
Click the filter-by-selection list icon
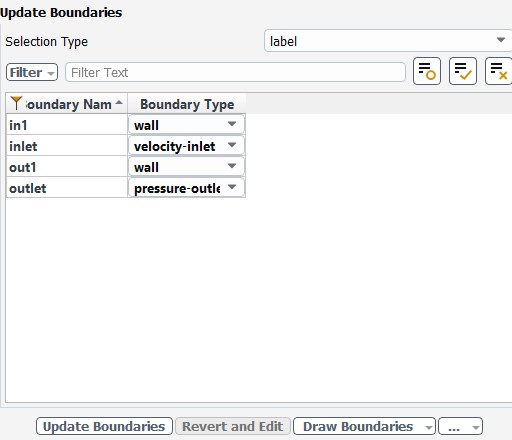coord(427,71)
